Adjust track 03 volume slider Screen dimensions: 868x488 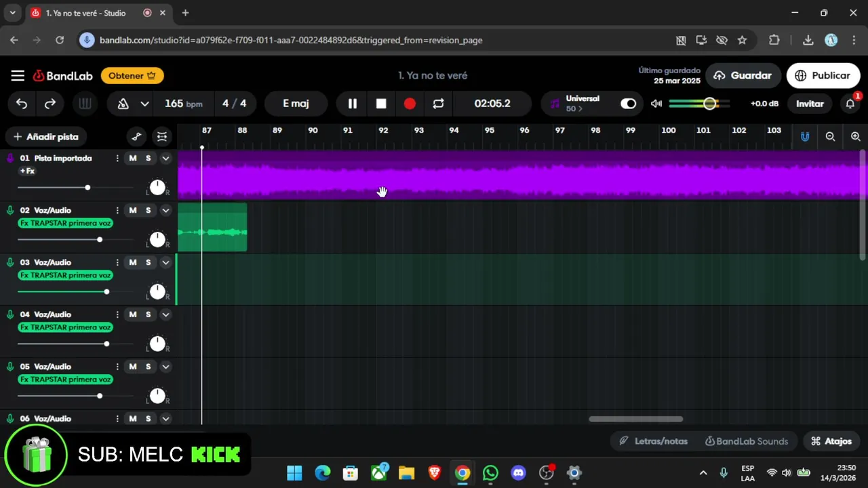[75, 291]
